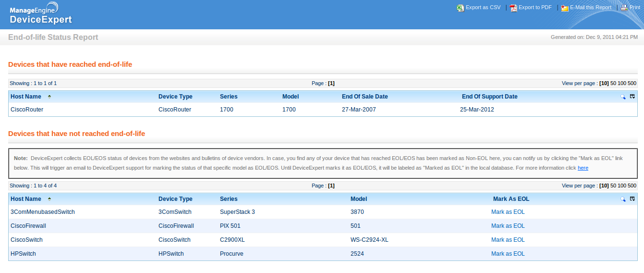Click the Procurve series cell
Image resolution: width=644 pixels, height=273 pixels.
pos(231,254)
